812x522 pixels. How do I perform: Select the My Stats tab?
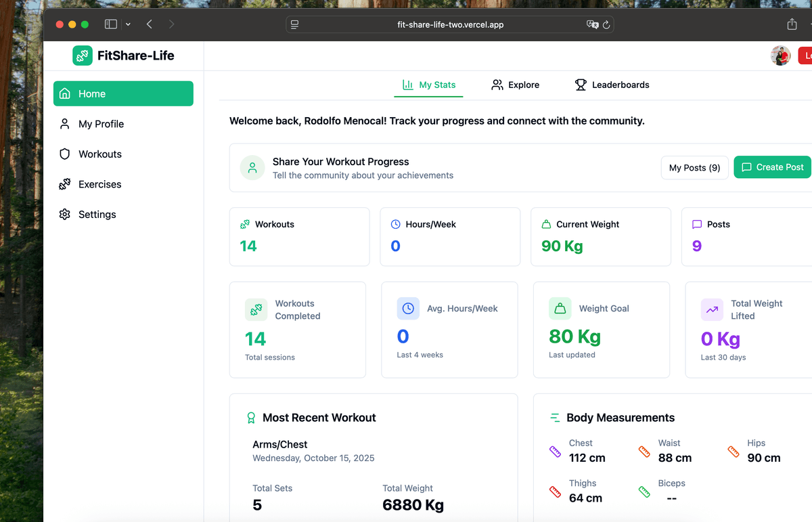coord(428,85)
